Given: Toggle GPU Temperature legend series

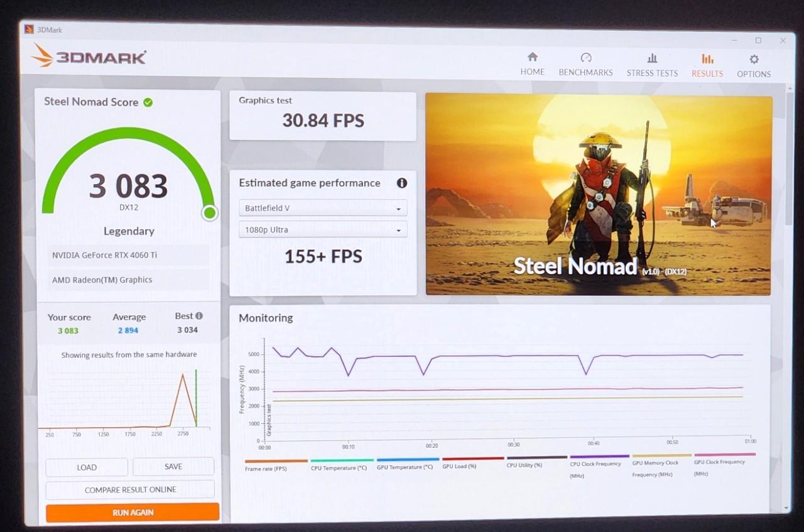Looking at the screenshot, I should pos(405,467).
